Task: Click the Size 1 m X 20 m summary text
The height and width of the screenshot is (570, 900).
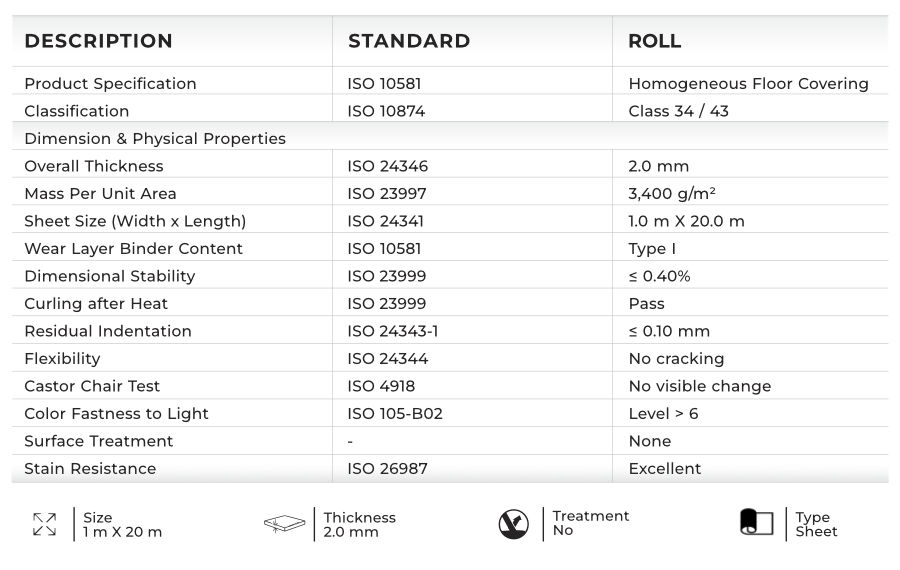Action: (122, 525)
